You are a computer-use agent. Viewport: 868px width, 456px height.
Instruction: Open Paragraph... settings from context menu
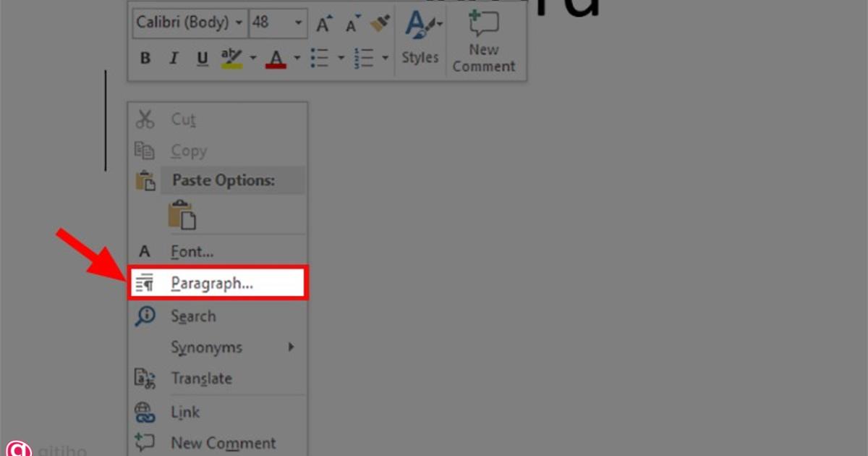[218, 284]
